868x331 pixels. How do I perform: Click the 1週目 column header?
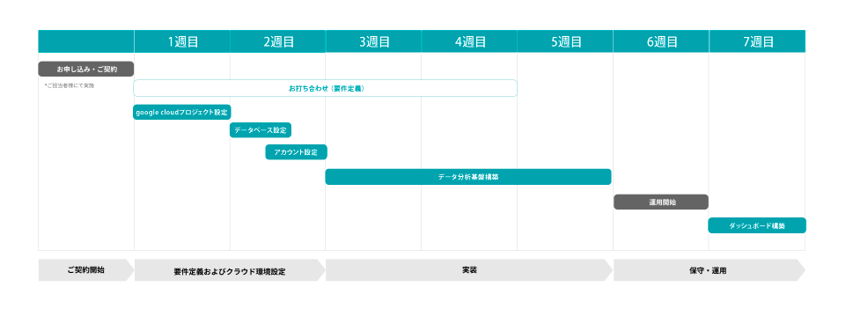[182, 41]
